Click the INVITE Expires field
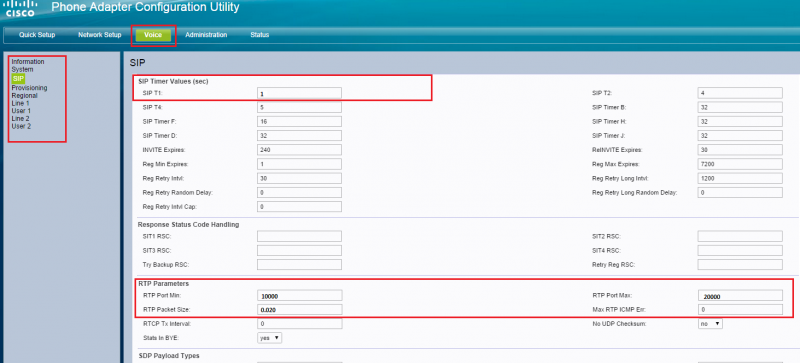Image resolution: width=800 pixels, height=363 pixels. pyautogui.click(x=299, y=150)
